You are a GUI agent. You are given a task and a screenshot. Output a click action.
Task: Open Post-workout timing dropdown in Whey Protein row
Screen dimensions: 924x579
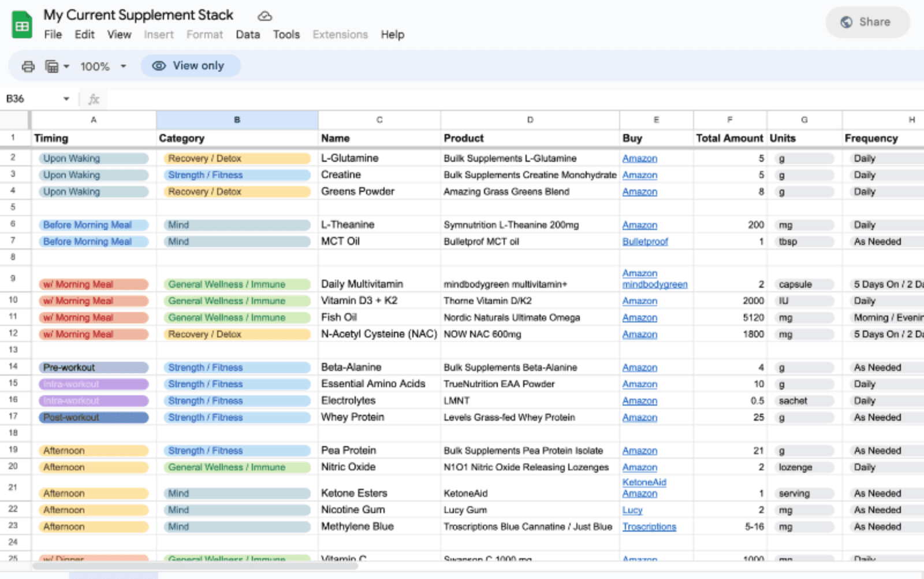click(x=94, y=417)
